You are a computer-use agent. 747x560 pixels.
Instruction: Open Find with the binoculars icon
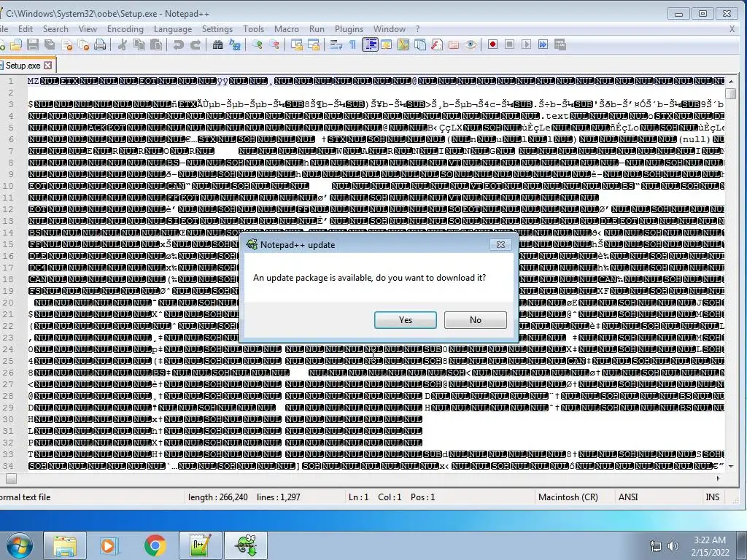coord(217,44)
